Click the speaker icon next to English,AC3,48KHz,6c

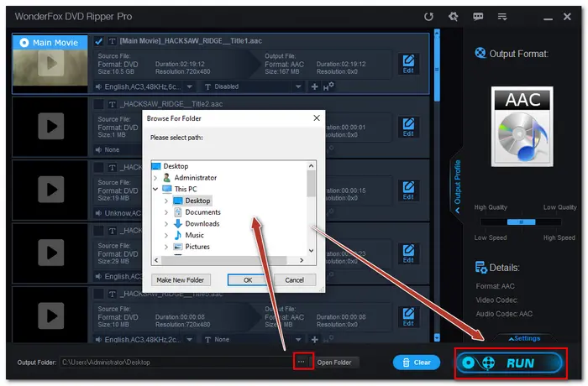pyautogui.click(x=98, y=87)
